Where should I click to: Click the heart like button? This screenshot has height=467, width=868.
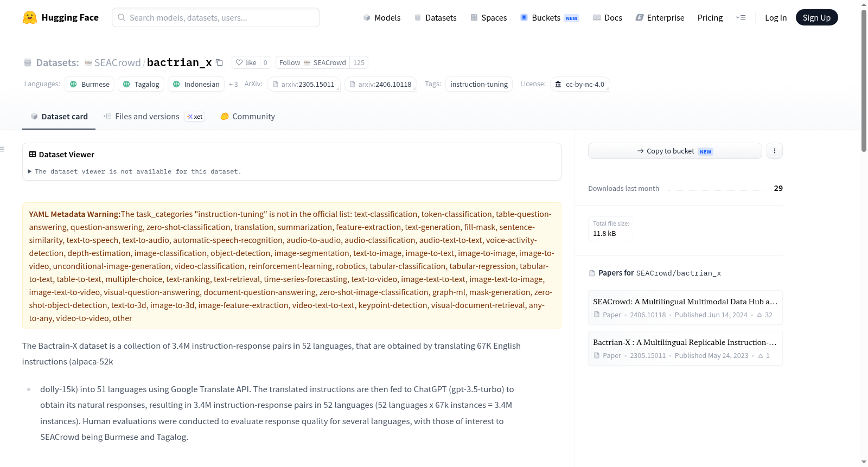coord(246,62)
